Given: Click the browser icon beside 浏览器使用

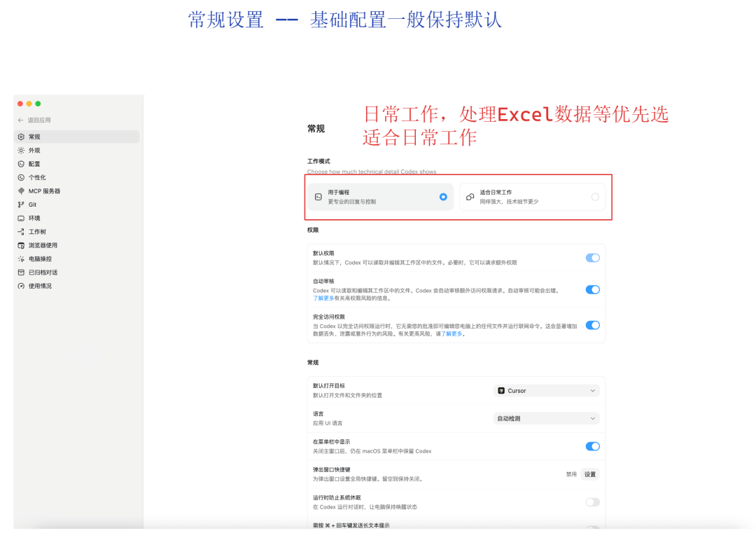Looking at the screenshot, I should 21,245.
